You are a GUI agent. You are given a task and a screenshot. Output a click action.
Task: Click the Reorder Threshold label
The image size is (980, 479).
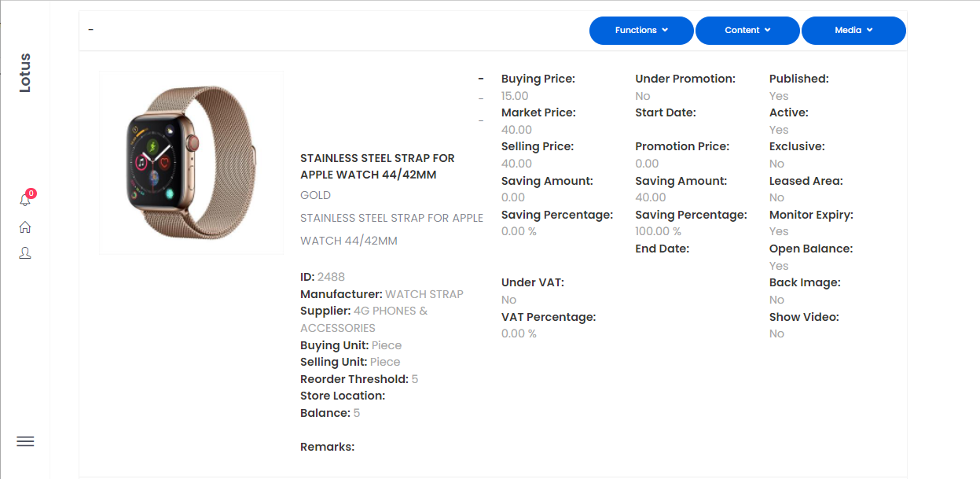tap(354, 379)
